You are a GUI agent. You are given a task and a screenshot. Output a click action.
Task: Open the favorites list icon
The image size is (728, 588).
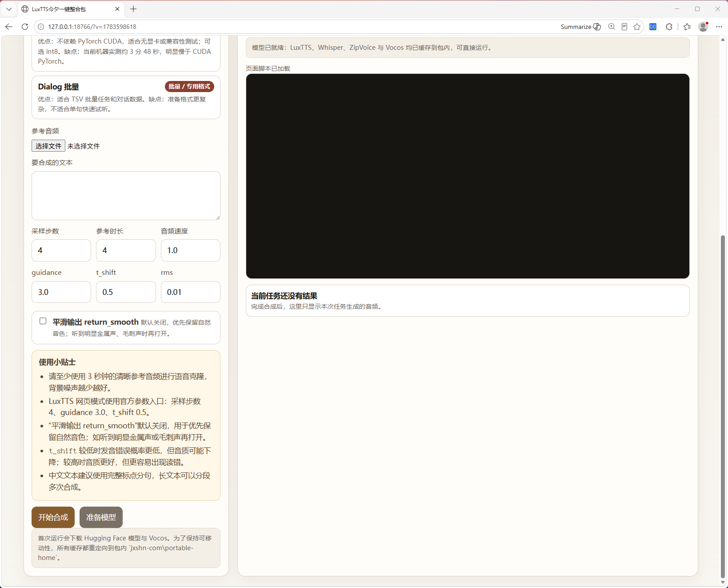(687, 27)
